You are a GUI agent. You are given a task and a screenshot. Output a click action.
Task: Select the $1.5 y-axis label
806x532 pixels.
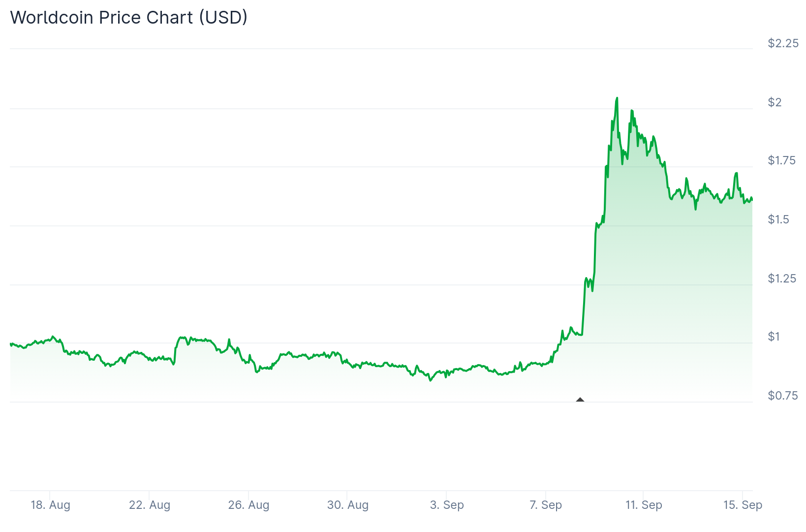[778, 219]
